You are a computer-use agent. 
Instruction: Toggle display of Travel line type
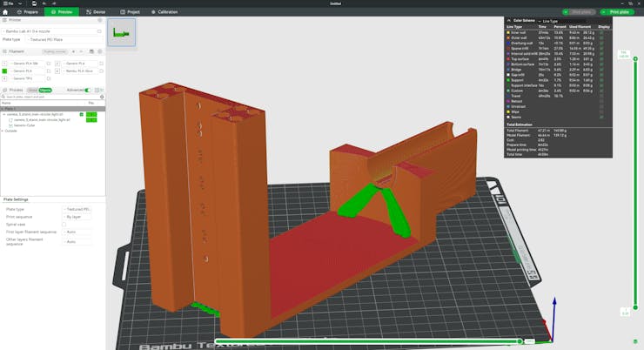tap(600, 96)
